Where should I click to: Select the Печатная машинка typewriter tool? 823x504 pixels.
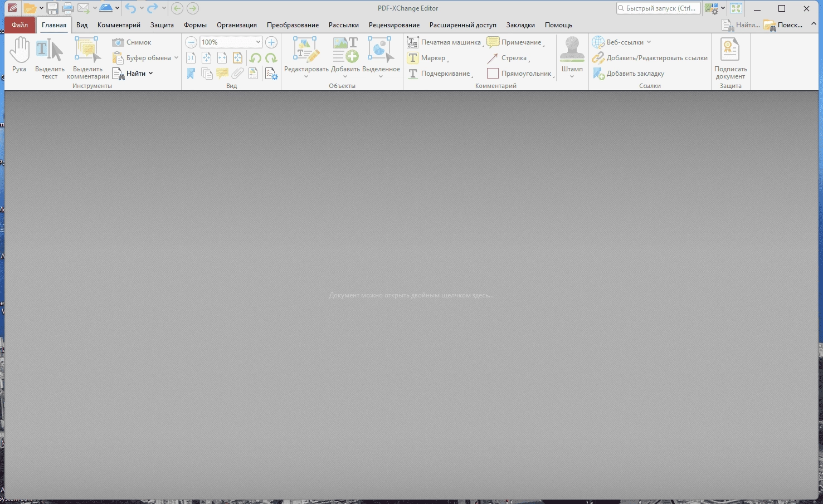(x=444, y=42)
